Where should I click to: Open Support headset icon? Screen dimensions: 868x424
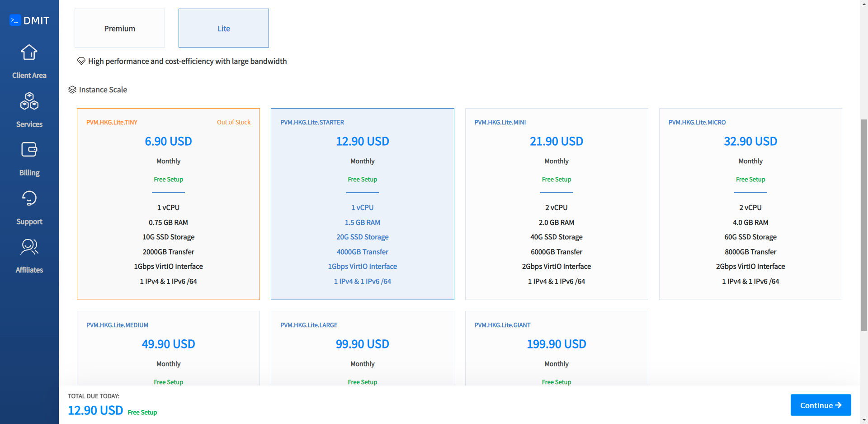[x=29, y=198]
